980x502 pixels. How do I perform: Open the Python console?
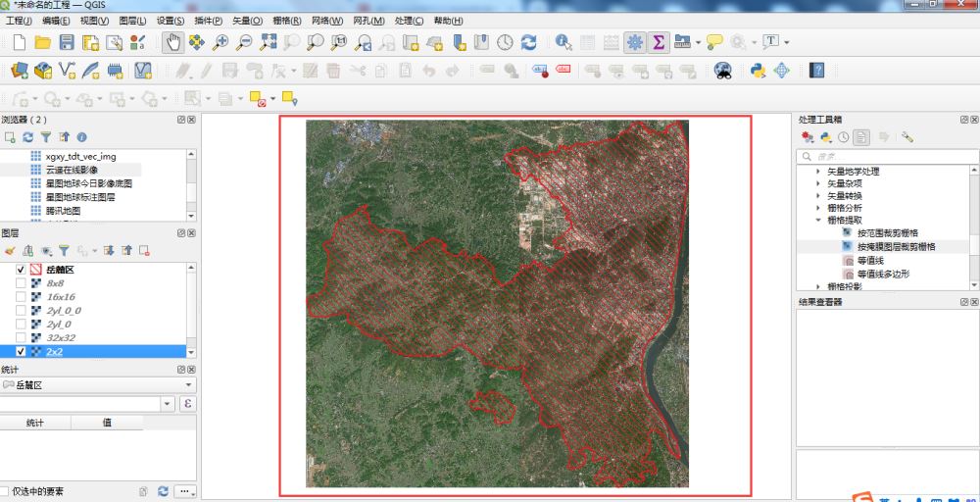(x=758, y=70)
